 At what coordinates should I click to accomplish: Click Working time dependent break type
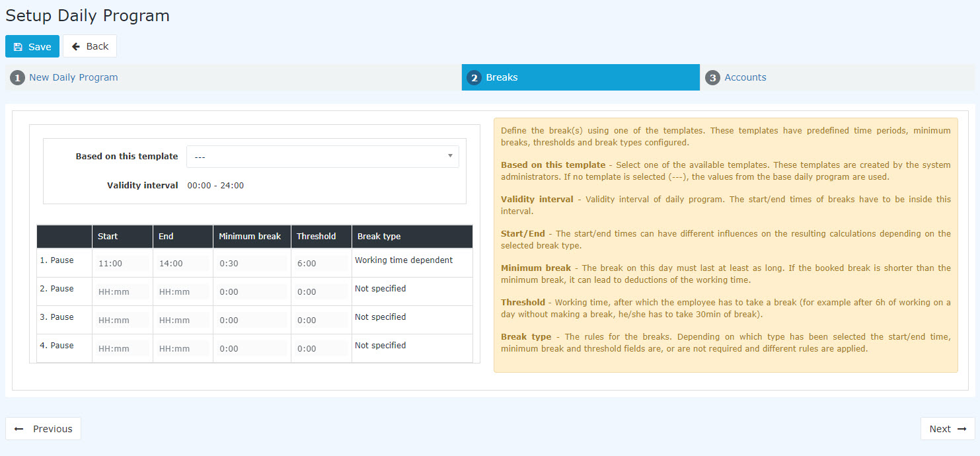click(x=404, y=260)
